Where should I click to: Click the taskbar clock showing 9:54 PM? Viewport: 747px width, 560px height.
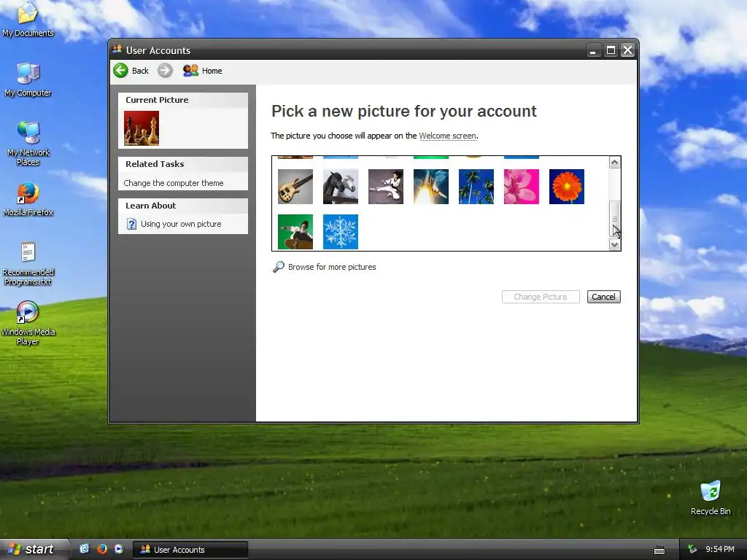(720, 550)
